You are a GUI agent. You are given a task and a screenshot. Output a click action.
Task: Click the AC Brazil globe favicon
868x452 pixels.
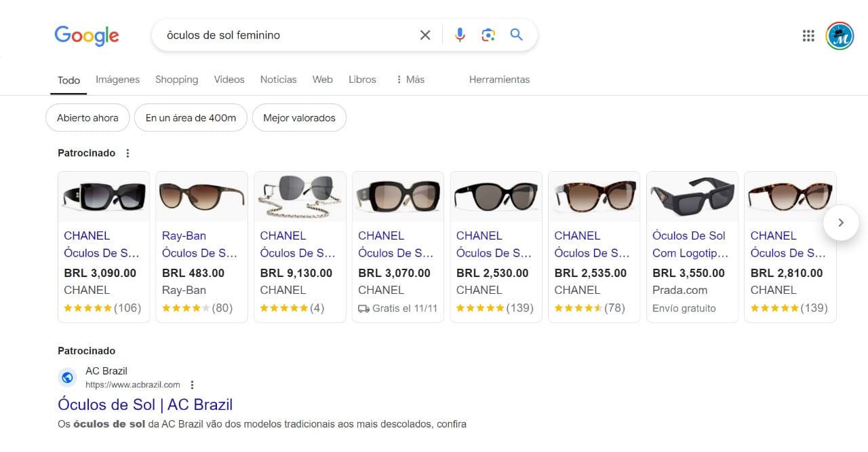(x=67, y=377)
